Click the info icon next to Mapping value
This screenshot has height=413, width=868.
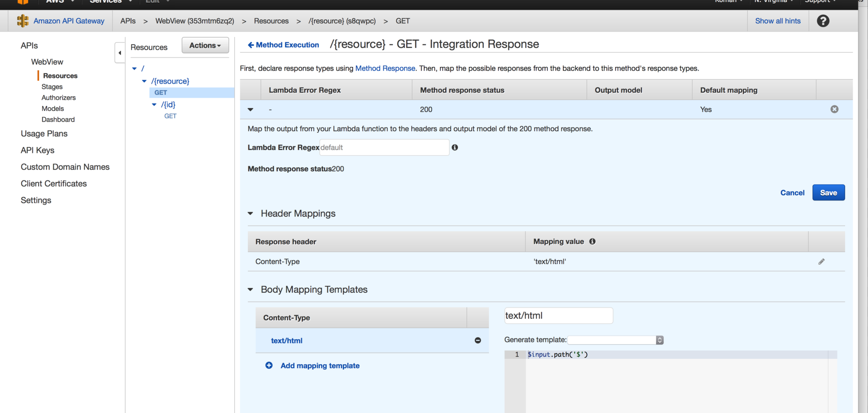[592, 241]
